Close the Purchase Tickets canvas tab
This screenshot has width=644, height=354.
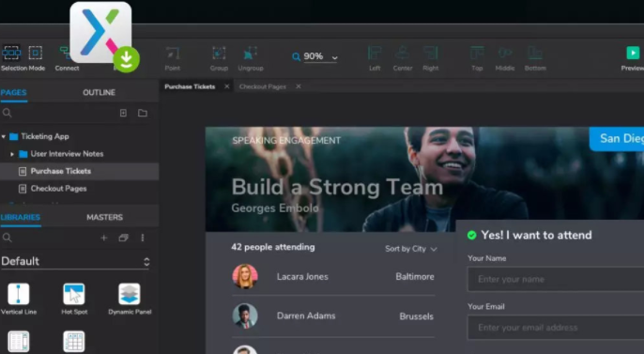(227, 86)
